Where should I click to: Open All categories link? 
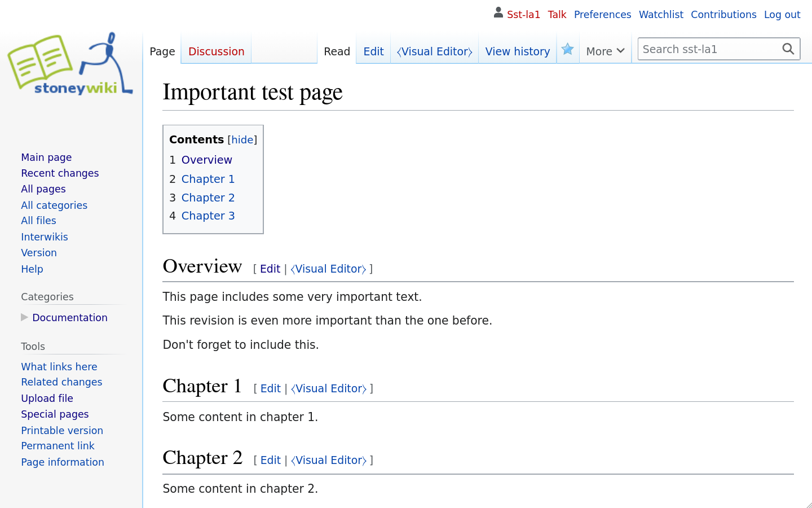click(x=54, y=205)
